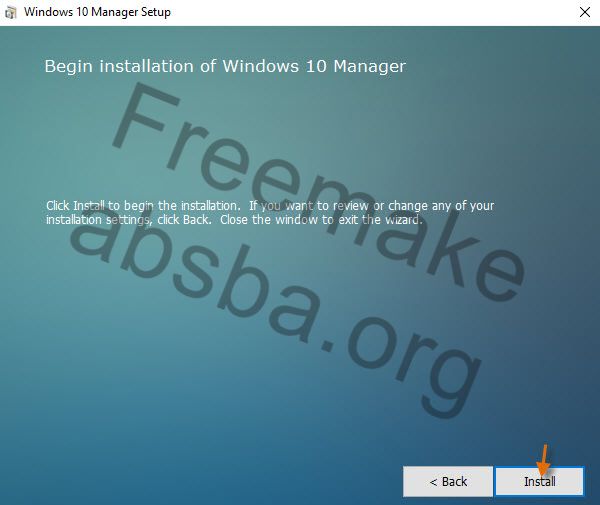Close the Windows 10 Manager Setup window
The image size is (600, 505).
click(x=585, y=12)
